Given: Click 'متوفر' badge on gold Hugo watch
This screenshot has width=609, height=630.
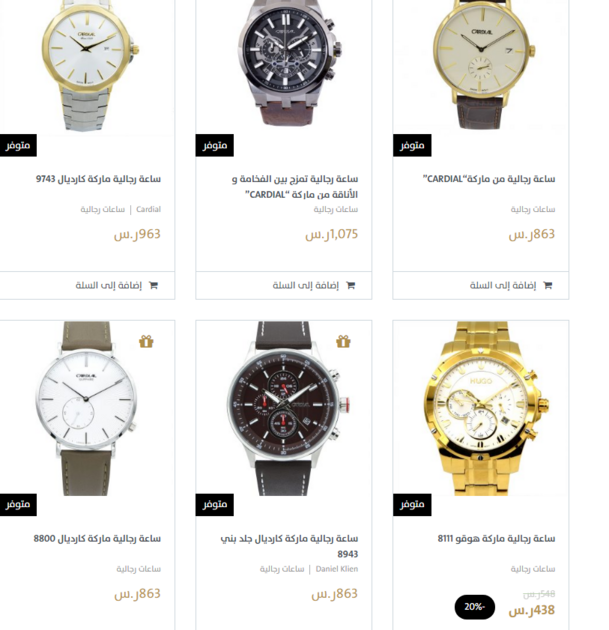Looking at the screenshot, I should point(412,505).
